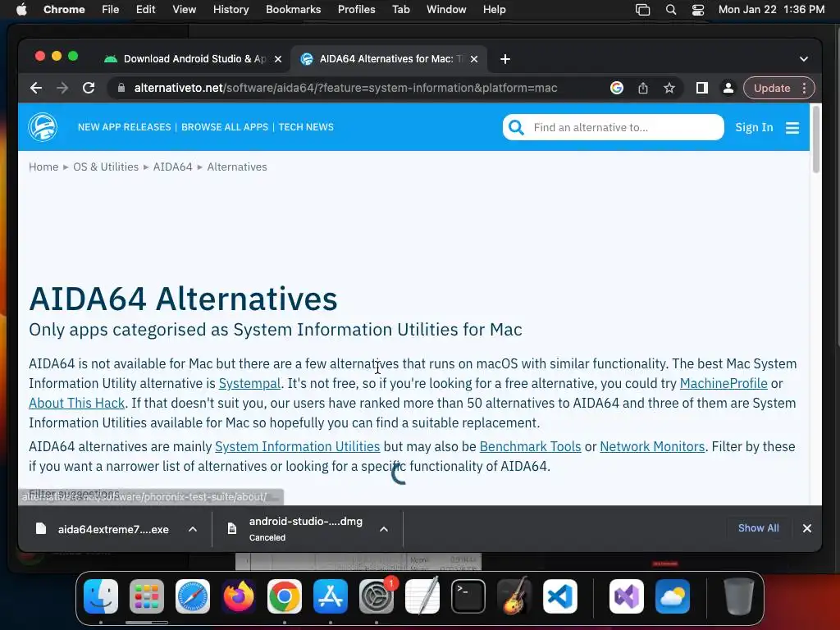The width and height of the screenshot is (840, 630).
Task: Open the weather app in Dock
Action: point(673,596)
